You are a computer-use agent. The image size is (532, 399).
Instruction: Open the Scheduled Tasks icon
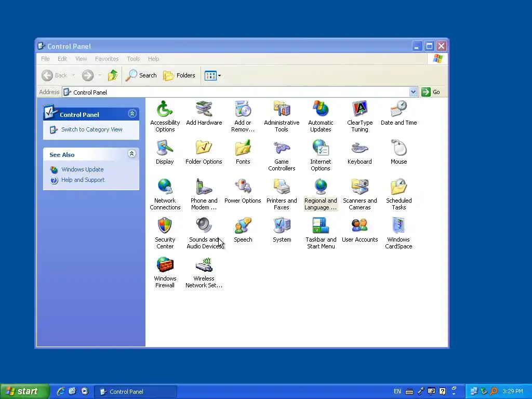tap(398, 194)
